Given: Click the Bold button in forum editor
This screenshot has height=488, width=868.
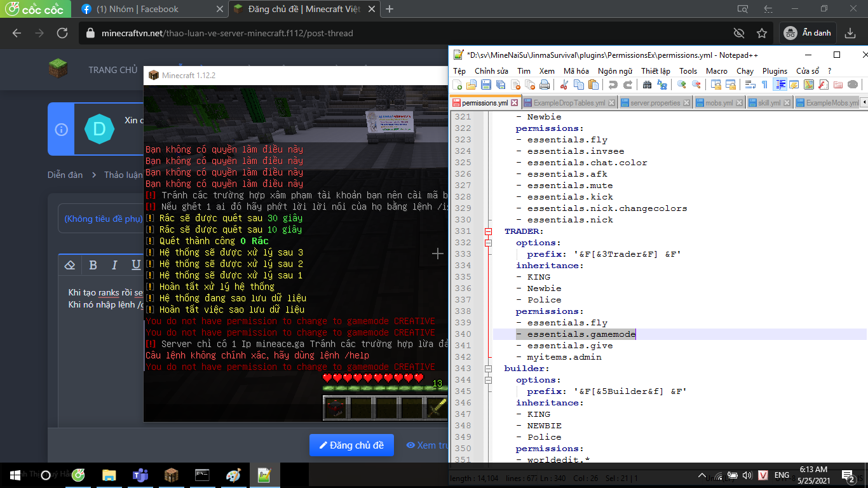Looking at the screenshot, I should [x=93, y=265].
